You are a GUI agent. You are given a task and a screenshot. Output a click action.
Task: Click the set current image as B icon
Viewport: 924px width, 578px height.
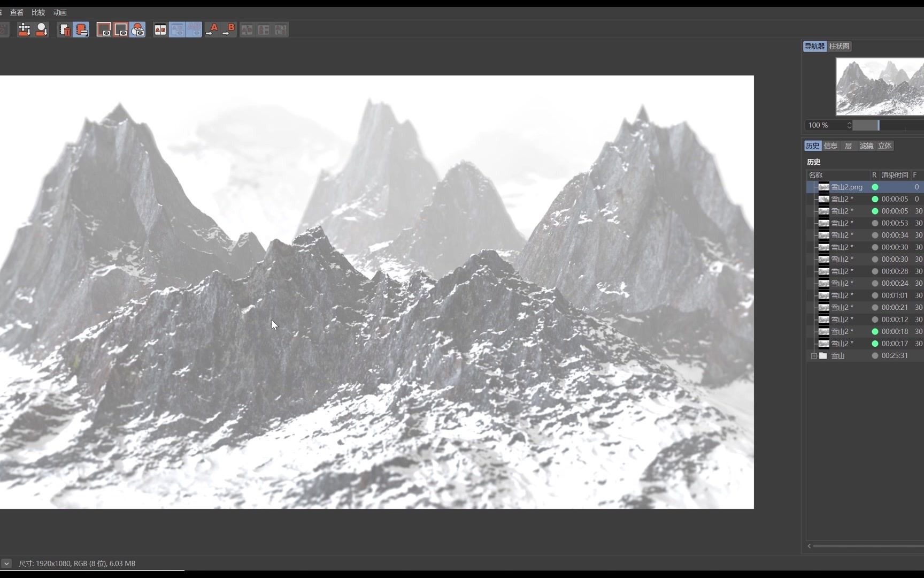(x=229, y=30)
